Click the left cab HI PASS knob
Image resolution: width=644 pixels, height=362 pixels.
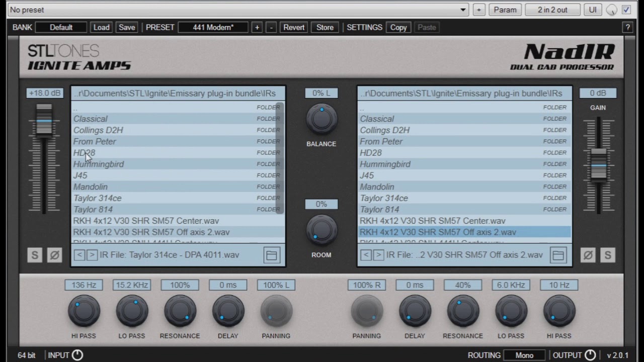84,311
